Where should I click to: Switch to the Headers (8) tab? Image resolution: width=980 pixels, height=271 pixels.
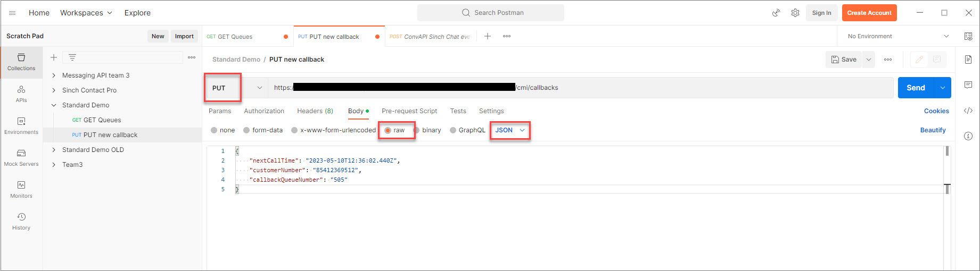pyautogui.click(x=315, y=111)
